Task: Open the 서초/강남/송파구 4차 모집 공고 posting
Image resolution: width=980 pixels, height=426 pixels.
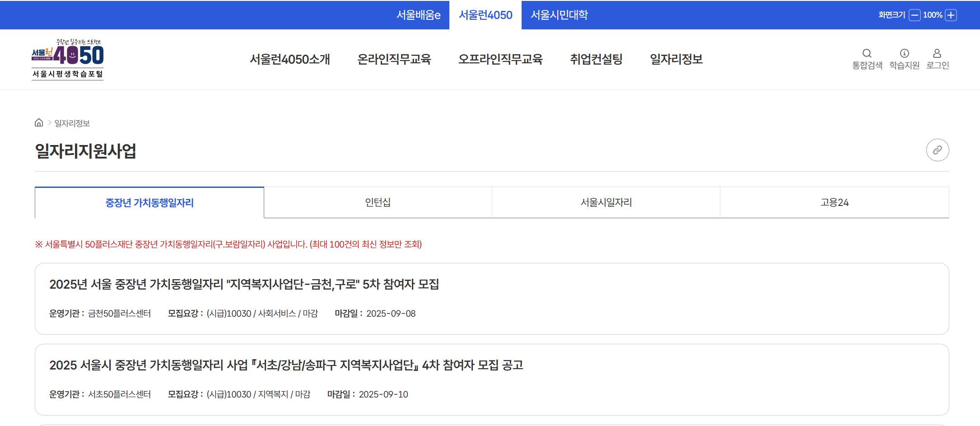Action: [286, 365]
